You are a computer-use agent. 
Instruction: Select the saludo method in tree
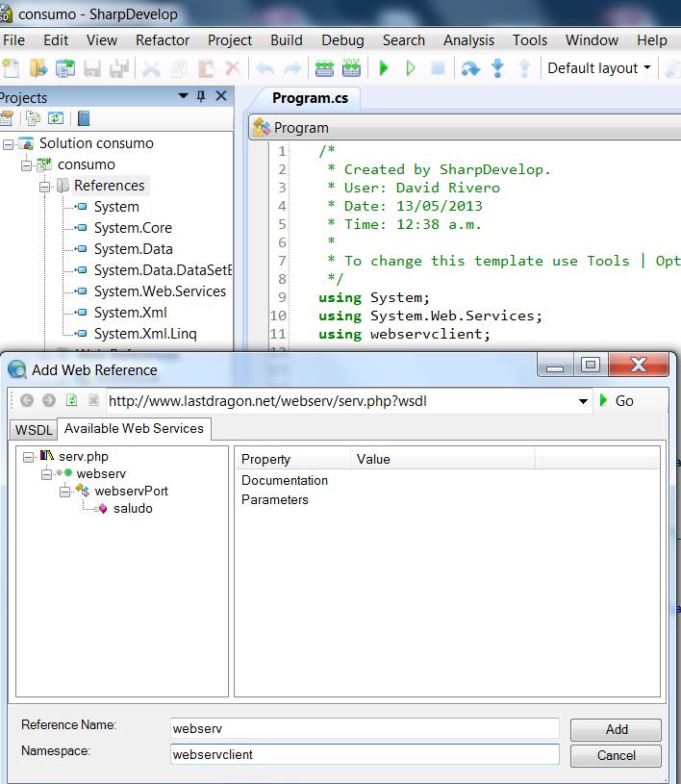coord(132,508)
